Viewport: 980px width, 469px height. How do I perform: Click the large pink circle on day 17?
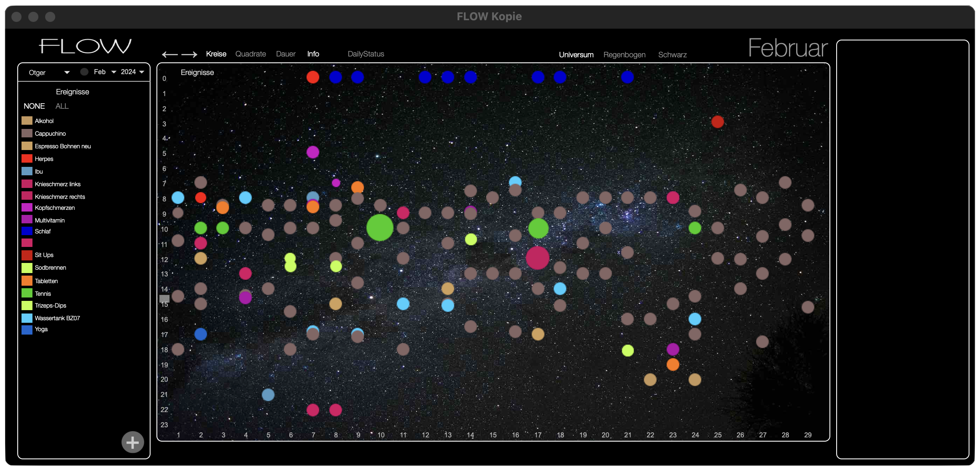pos(538,257)
